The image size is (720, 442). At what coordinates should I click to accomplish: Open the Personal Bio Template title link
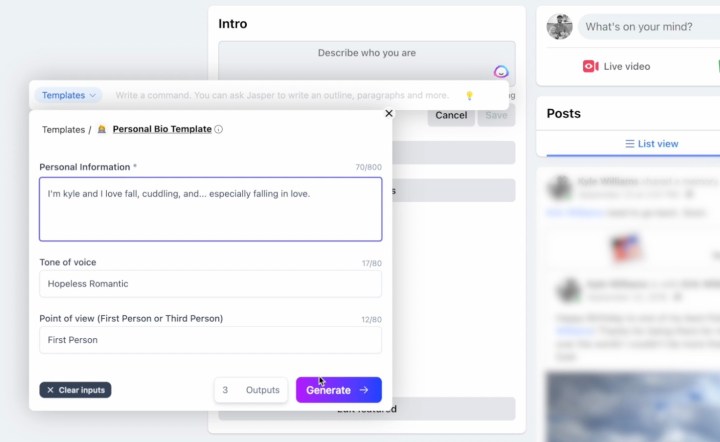(x=162, y=130)
